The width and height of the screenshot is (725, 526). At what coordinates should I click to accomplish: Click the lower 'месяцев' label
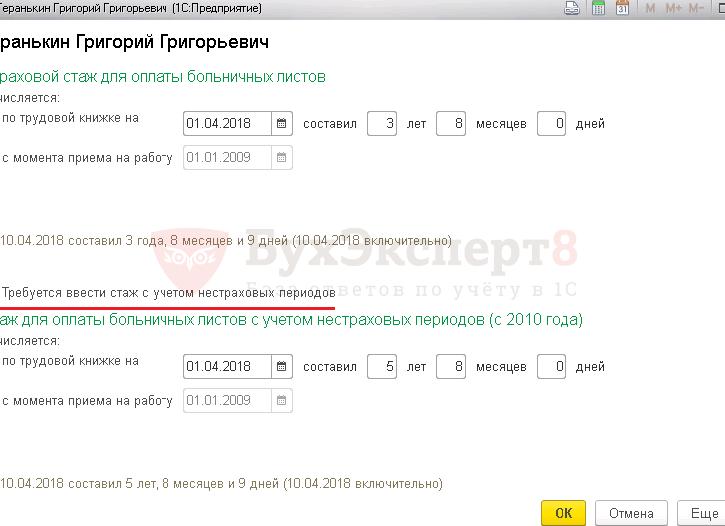pyautogui.click(x=501, y=367)
